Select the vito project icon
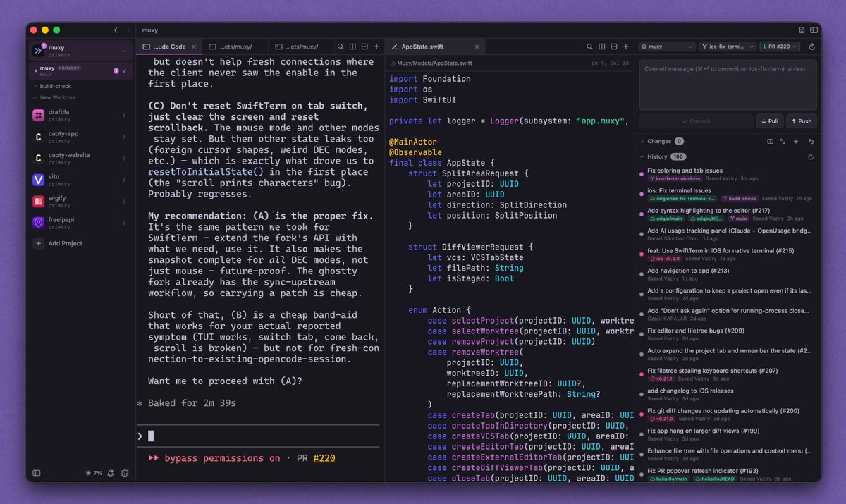 [x=38, y=180]
